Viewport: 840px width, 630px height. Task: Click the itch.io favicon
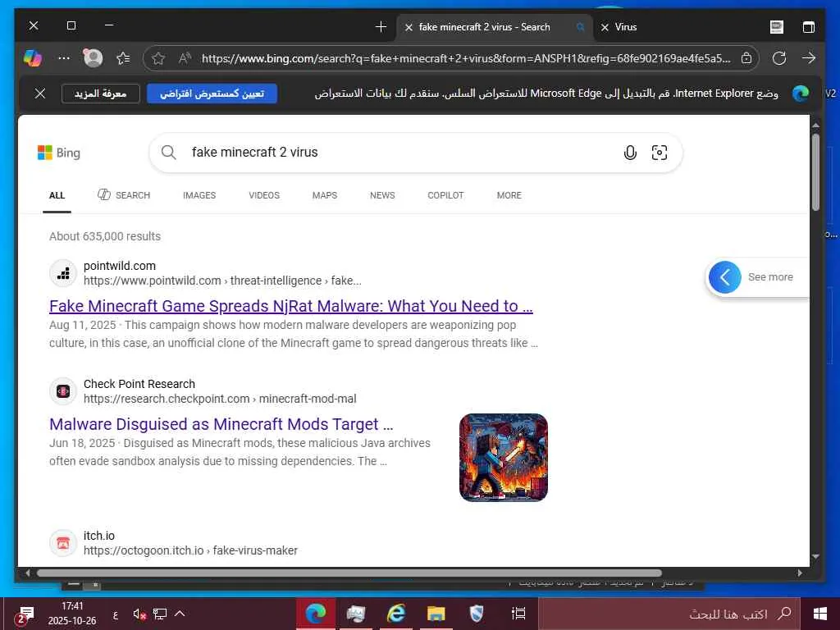click(x=63, y=543)
